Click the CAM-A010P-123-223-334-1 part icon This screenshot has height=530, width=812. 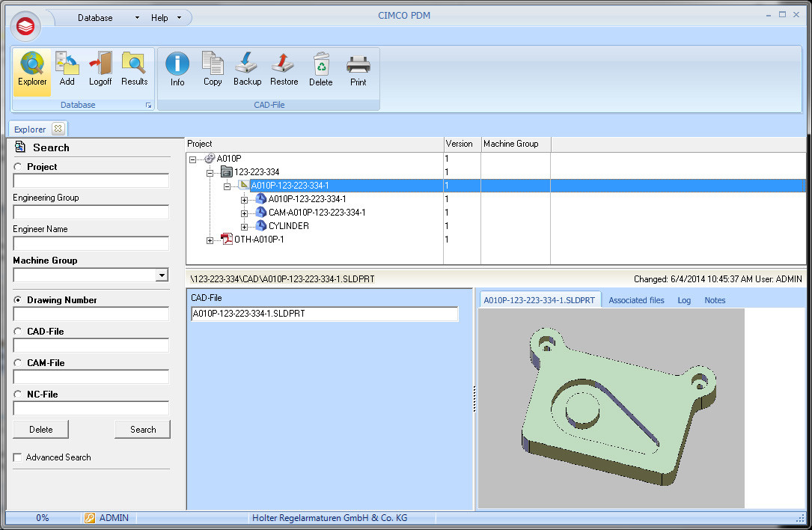click(261, 213)
